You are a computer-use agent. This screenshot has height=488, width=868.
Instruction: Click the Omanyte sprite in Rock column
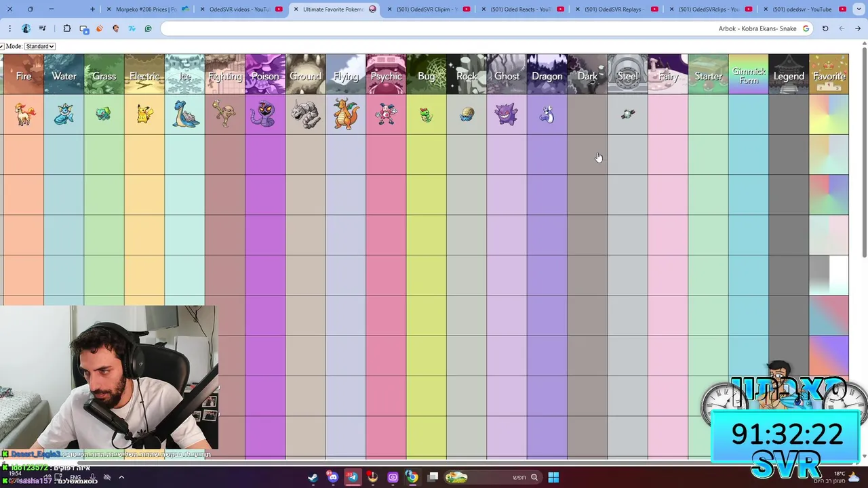pyautogui.click(x=467, y=115)
